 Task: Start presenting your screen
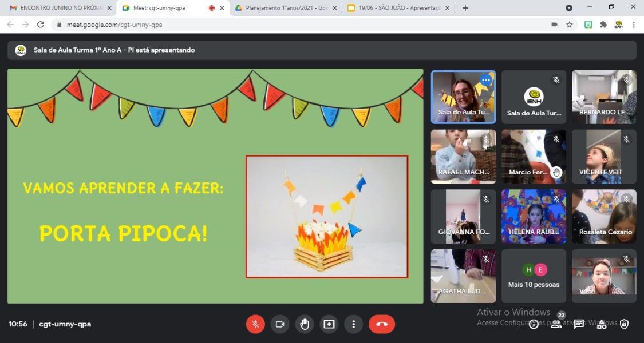click(329, 324)
